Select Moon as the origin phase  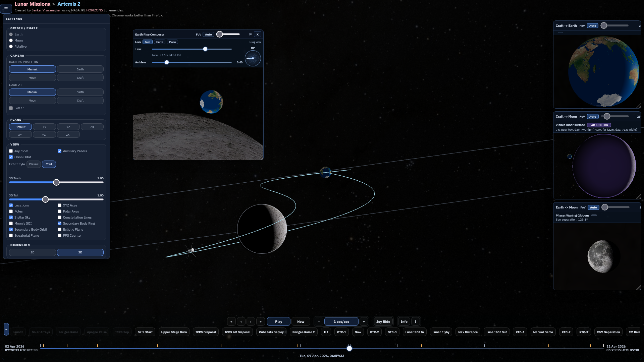11,40
